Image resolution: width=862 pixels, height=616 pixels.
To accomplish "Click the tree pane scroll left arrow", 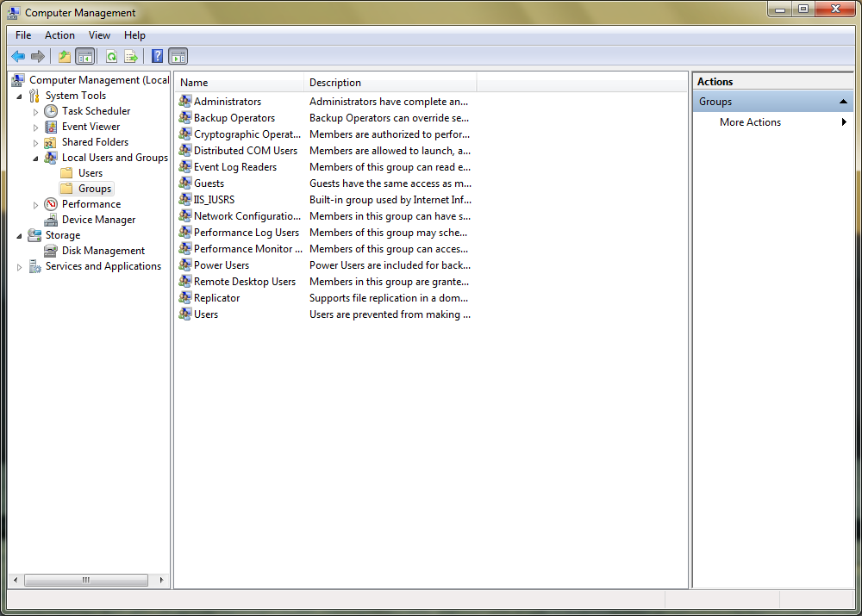I will [x=16, y=580].
